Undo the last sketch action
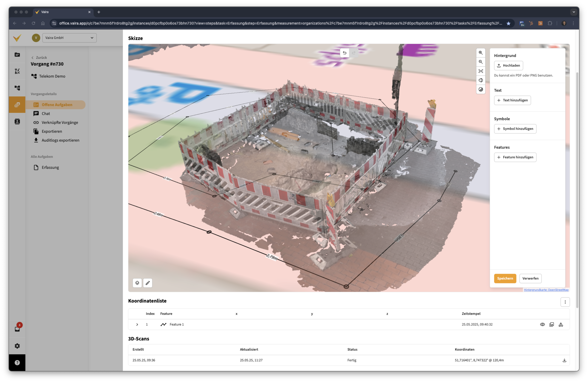This screenshot has height=382, width=588. pyautogui.click(x=344, y=53)
